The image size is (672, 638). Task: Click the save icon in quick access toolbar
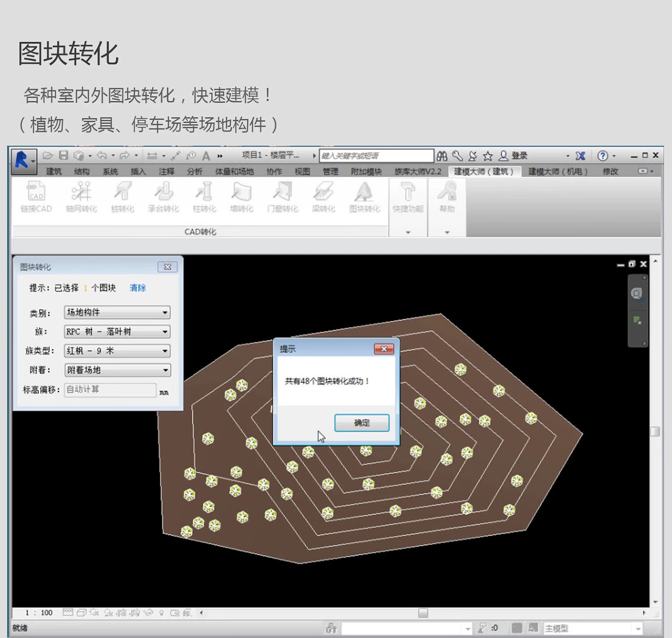coord(64,155)
